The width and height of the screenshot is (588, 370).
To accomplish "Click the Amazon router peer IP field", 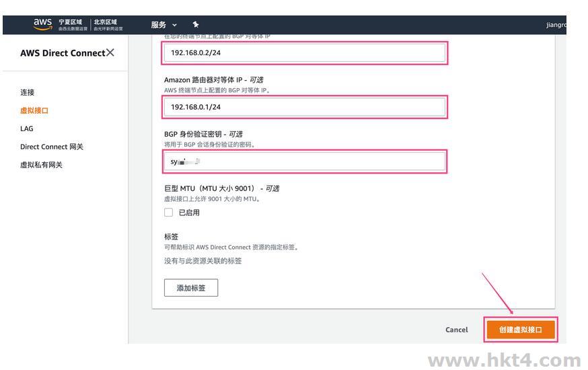I will [305, 107].
